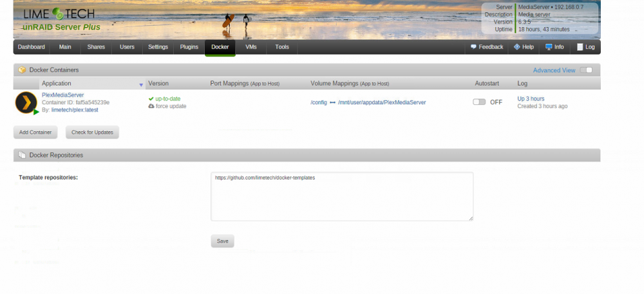Screen dimensions: 644x294
Task: Open the Tools tab
Action: point(282,47)
